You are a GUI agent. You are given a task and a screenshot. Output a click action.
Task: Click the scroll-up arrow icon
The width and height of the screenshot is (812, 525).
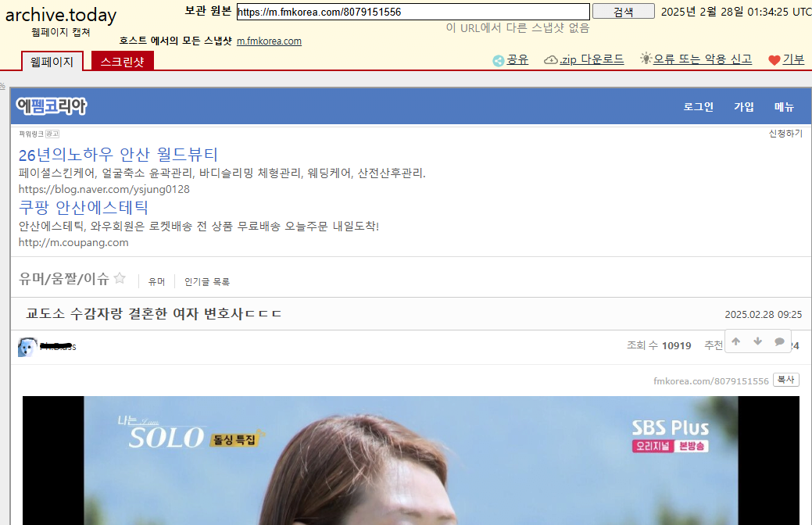(x=735, y=341)
